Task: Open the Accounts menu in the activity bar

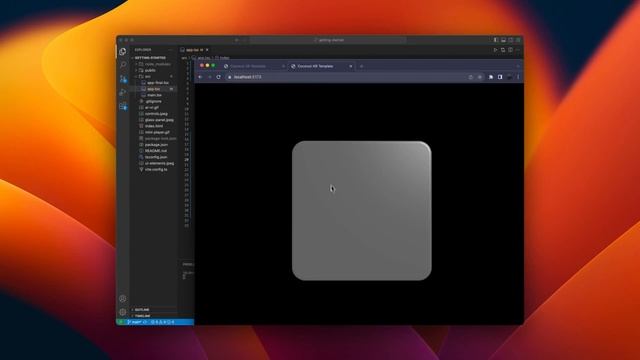Action: [122, 299]
